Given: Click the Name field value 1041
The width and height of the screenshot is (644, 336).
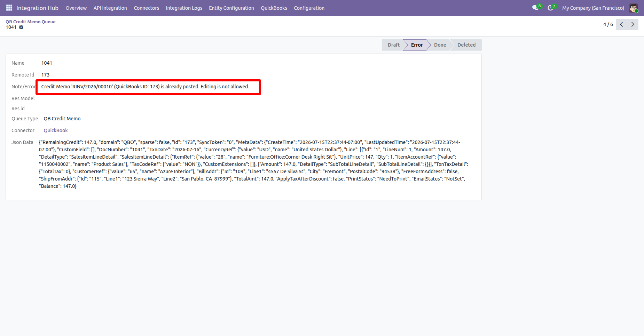Looking at the screenshot, I should click(x=47, y=63).
